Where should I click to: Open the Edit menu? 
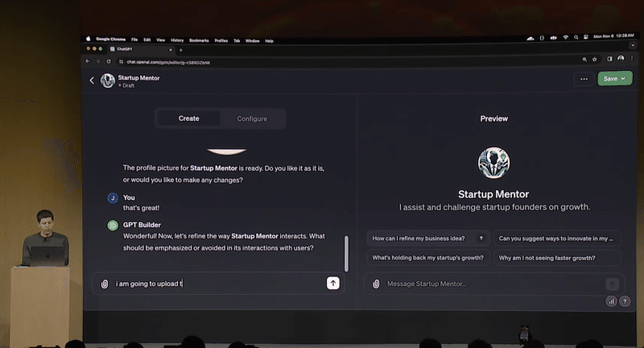click(147, 39)
